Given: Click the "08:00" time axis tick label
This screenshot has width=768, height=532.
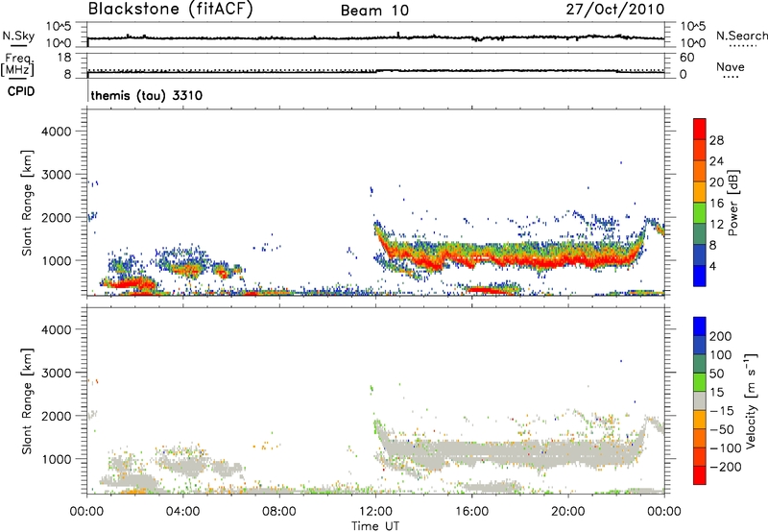Looking at the screenshot, I should click(279, 512).
